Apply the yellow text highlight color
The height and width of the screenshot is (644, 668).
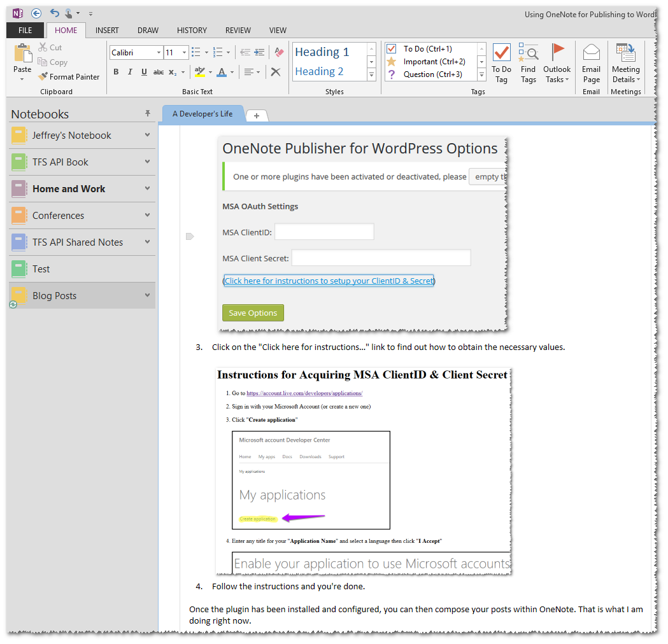click(x=199, y=72)
